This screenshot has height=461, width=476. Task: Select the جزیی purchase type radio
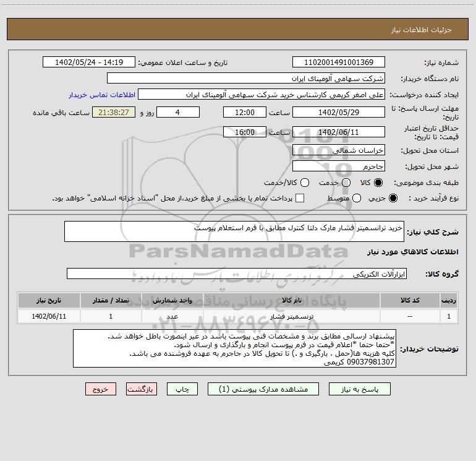[393, 198]
